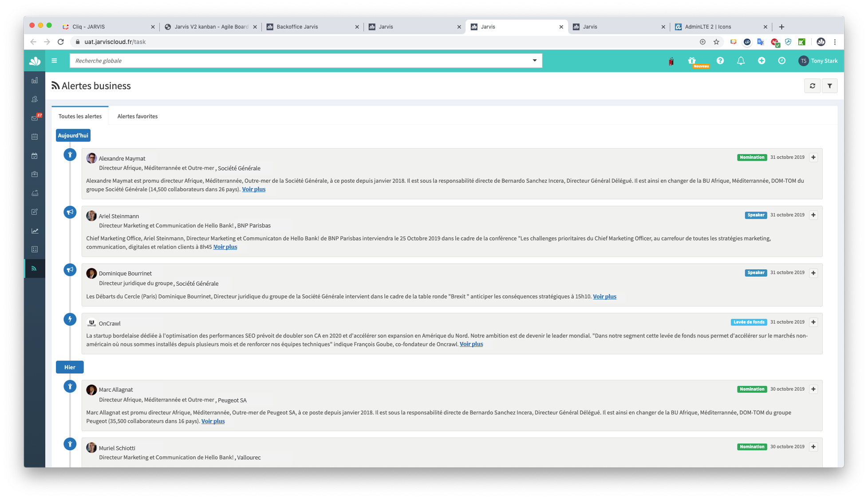Switch to Jarvis V2 kanban browser tab
This screenshot has width=868, height=499.
(x=211, y=27)
